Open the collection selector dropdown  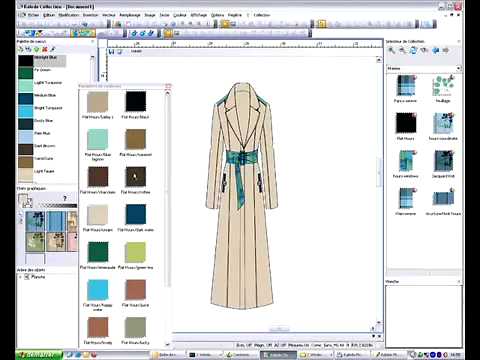[459, 68]
